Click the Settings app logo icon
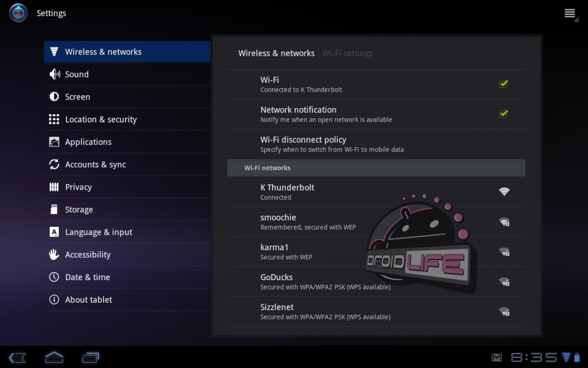 pos(18,13)
